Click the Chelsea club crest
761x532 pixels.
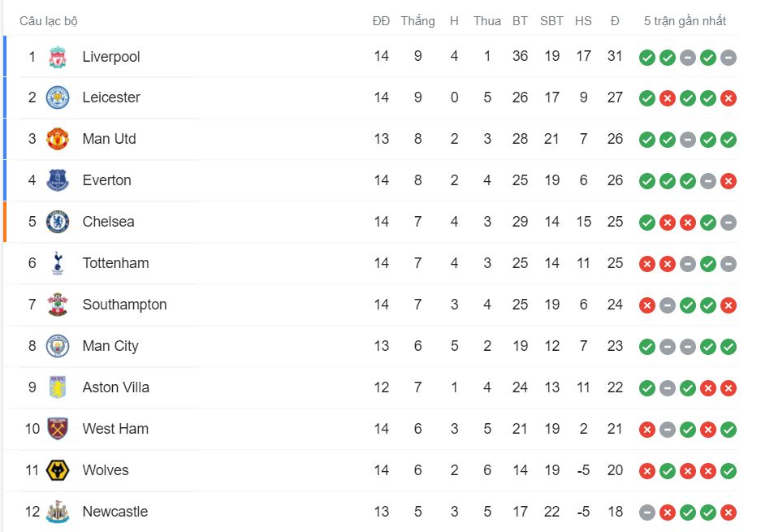(x=58, y=222)
